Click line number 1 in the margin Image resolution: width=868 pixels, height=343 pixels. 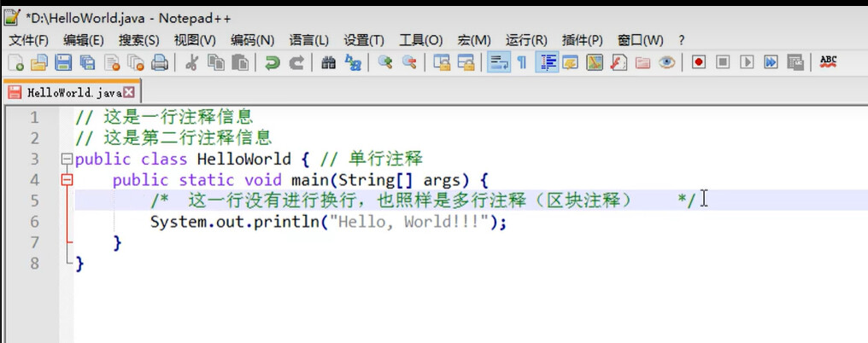point(34,117)
